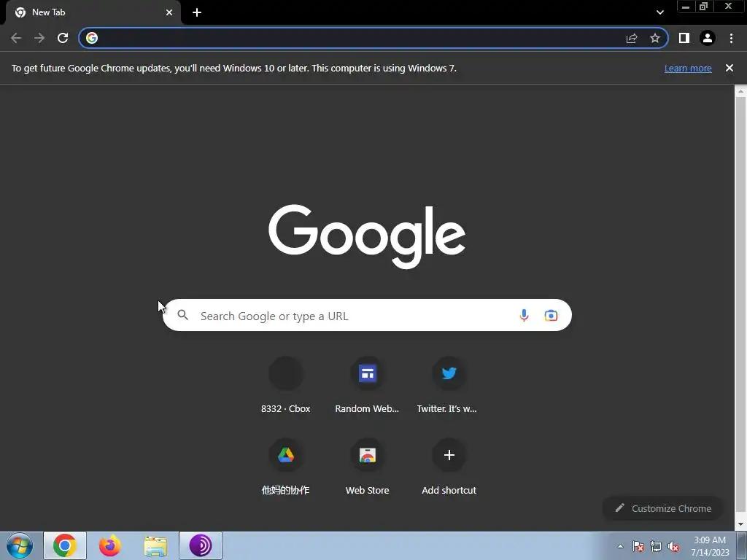Click the scrollbar down arrow
Screen dimensions: 747x560
[740, 525]
